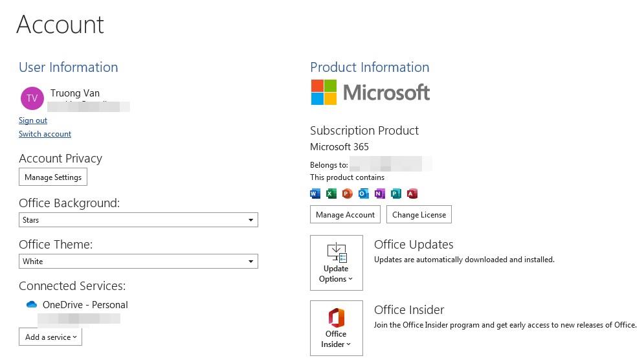This screenshot has height=358, width=644.
Task: Click the Sign out link
Action: (33, 120)
